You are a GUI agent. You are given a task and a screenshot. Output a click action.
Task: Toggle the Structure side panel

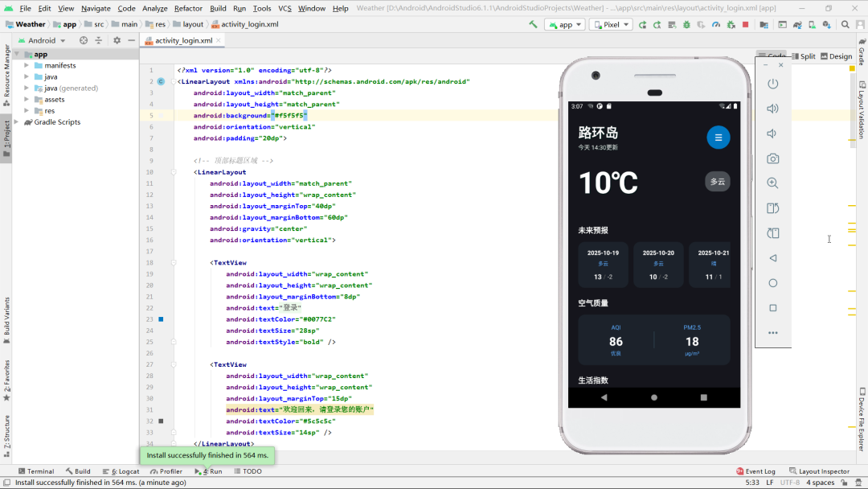[x=6, y=435]
